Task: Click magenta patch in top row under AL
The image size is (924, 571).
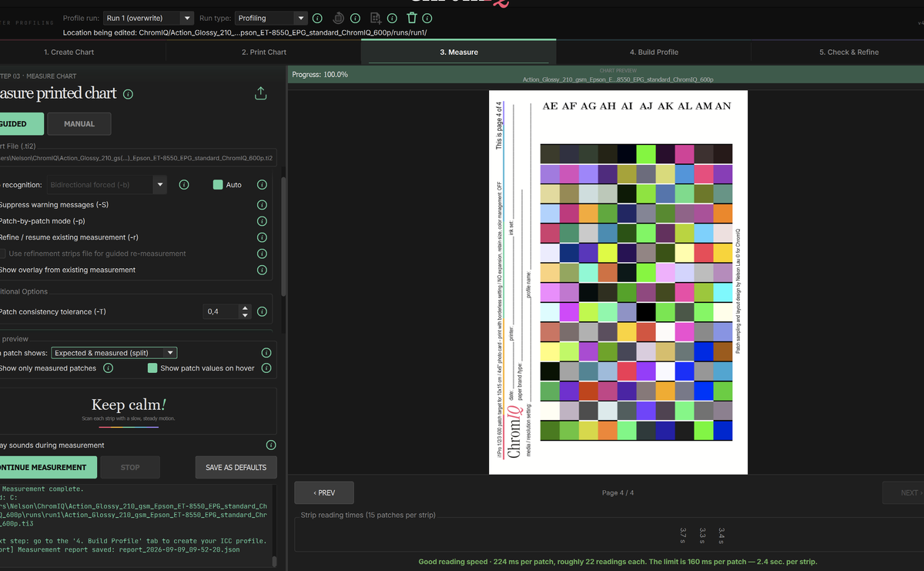Action: (685, 153)
